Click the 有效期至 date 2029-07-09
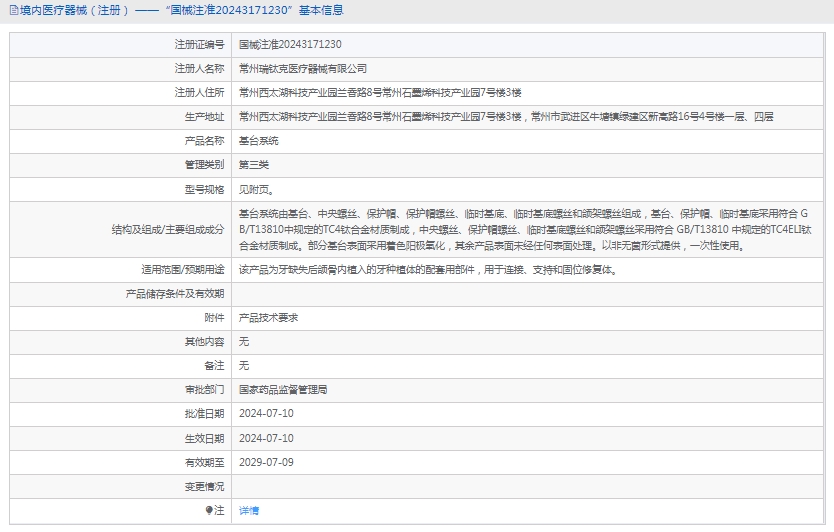The image size is (834, 532). pos(266,462)
